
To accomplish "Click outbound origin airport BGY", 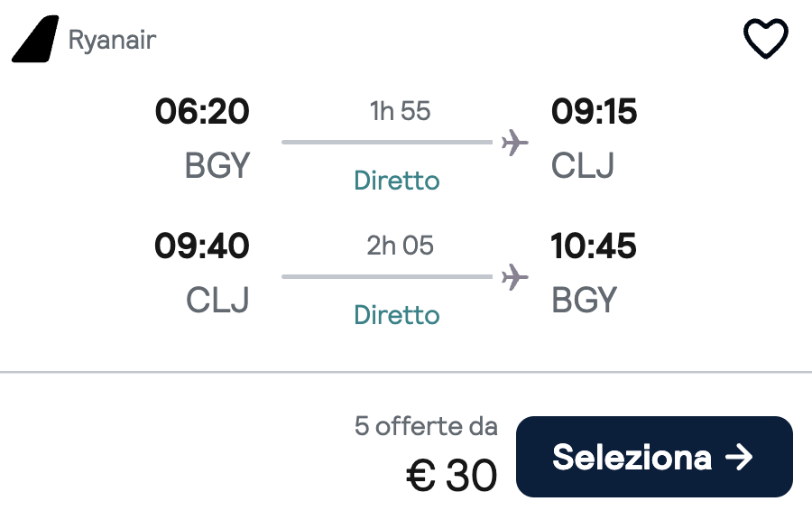I will (217, 166).
